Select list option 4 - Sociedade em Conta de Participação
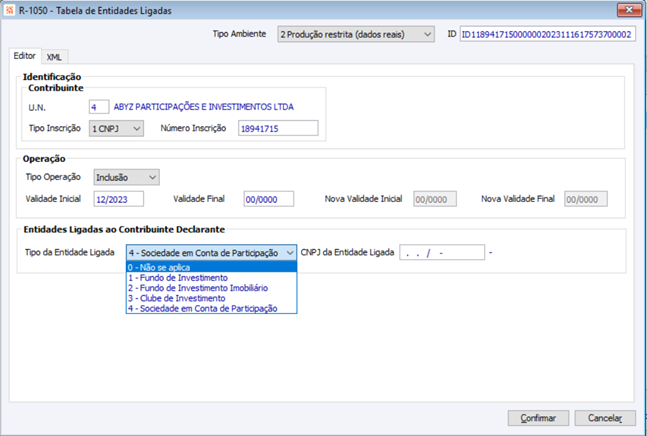The width and height of the screenshot is (647, 436). [211, 309]
